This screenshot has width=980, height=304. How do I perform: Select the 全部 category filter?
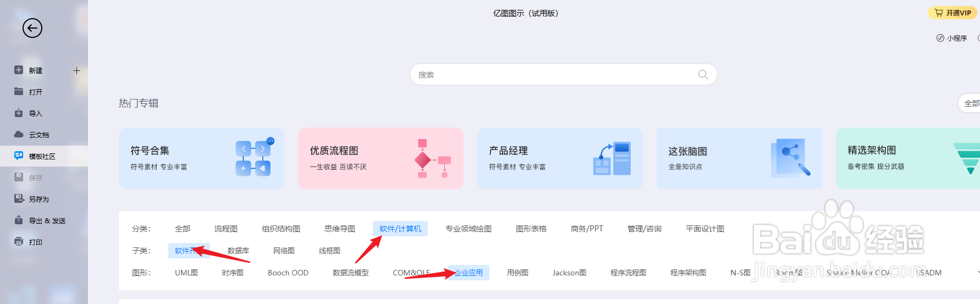click(x=183, y=229)
